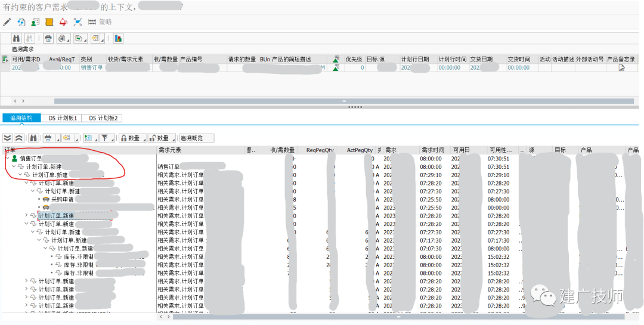Image resolution: width=644 pixels, height=325 pixels.
Task: Switch to 追溯结构 tab
Action: [x=21, y=118]
